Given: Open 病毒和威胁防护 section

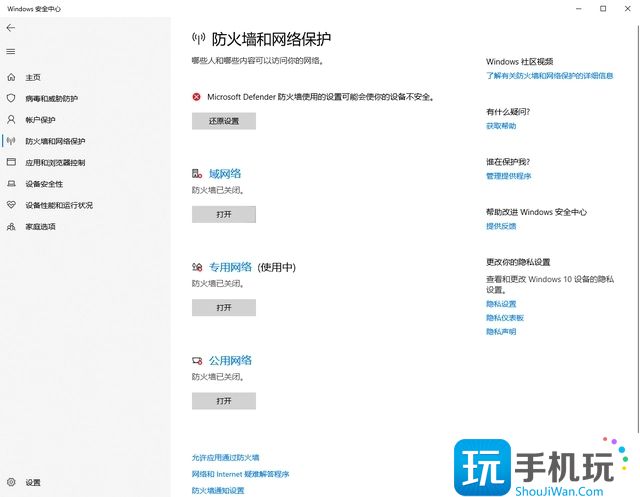Looking at the screenshot, I should pyautogui.click(x=51, y=98).
